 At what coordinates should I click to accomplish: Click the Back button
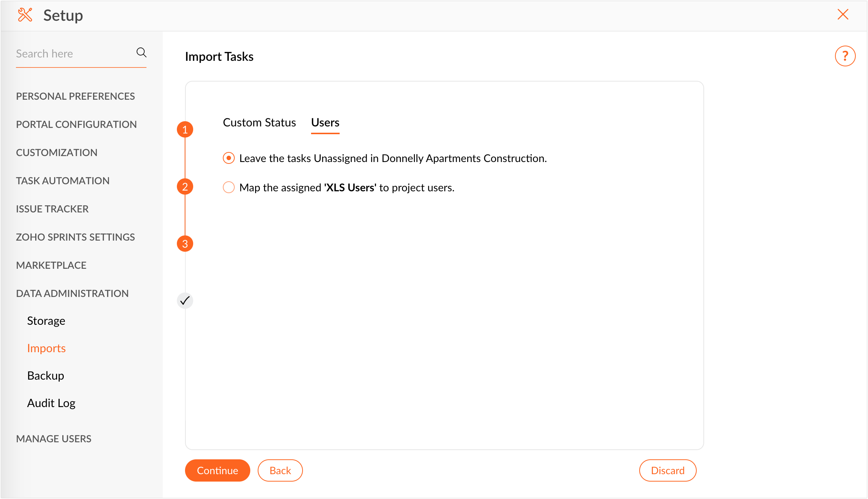pos(280,470)
